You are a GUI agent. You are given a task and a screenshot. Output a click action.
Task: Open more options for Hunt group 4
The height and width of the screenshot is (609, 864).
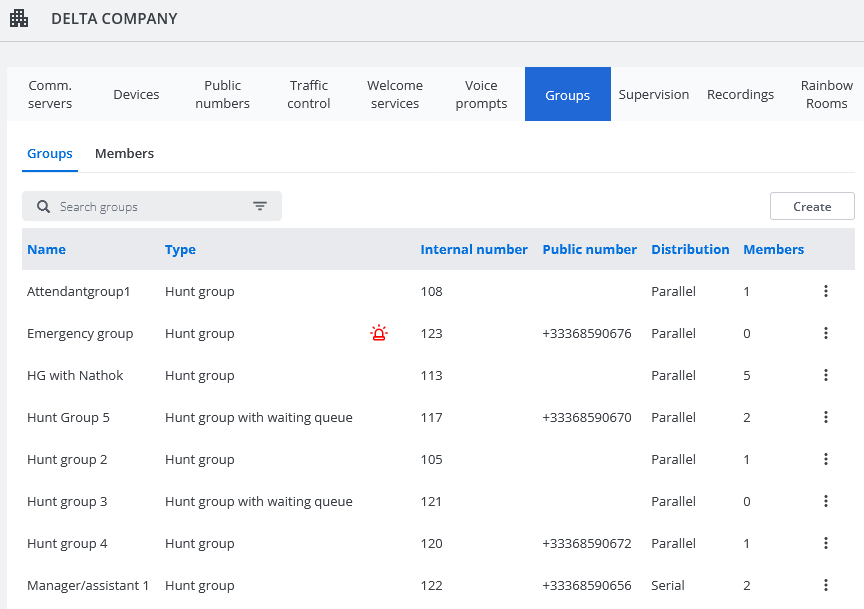825,543
